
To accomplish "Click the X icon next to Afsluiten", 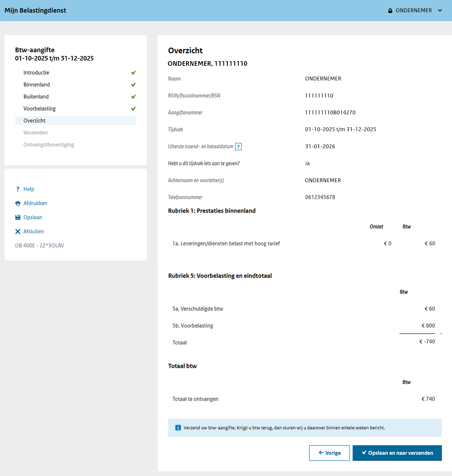I will tap(18, 232).
